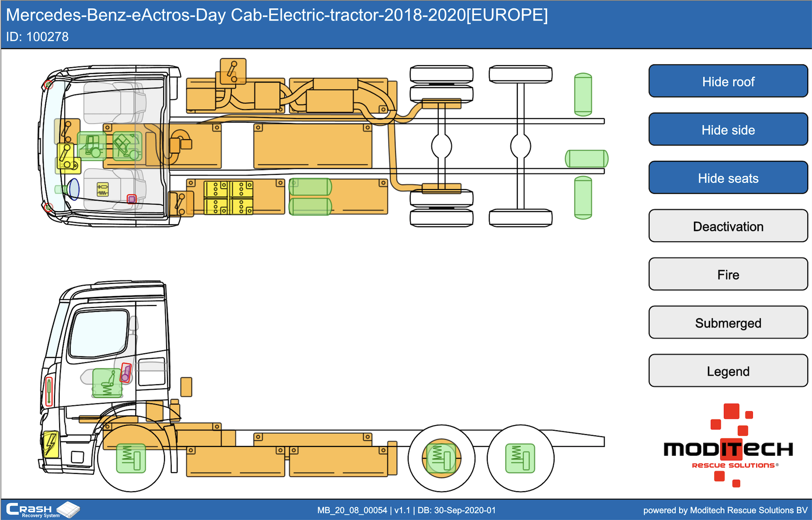Click the footer version text MB_20_08_00054
This screenshot has width=812, height=520.
(x=352, y=510)
